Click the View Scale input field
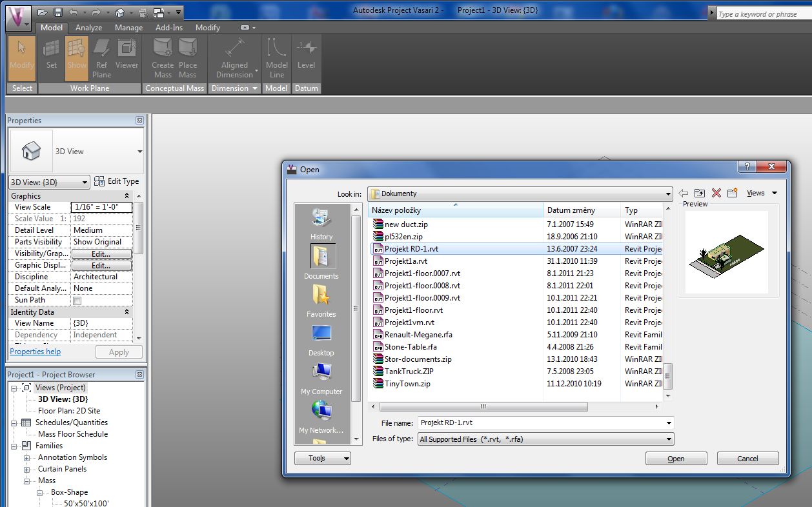812x507 pixels. click(101, 207)
